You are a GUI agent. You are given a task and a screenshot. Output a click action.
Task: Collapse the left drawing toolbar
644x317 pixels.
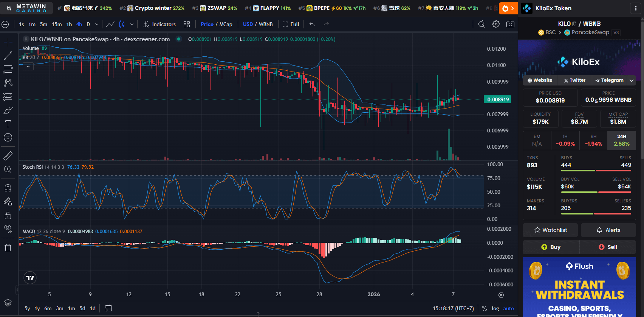point(17,290)
